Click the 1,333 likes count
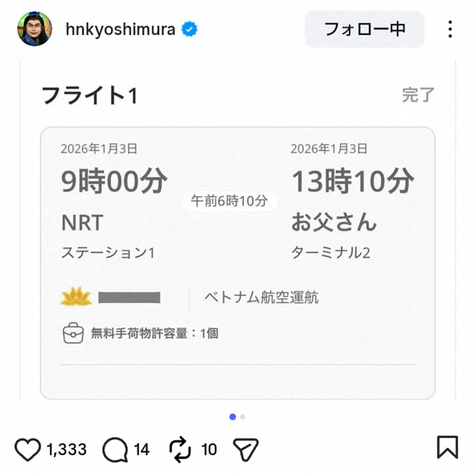The width and height of the screenshot is (476, 473). pyautogui.click(x=66, y=450)
